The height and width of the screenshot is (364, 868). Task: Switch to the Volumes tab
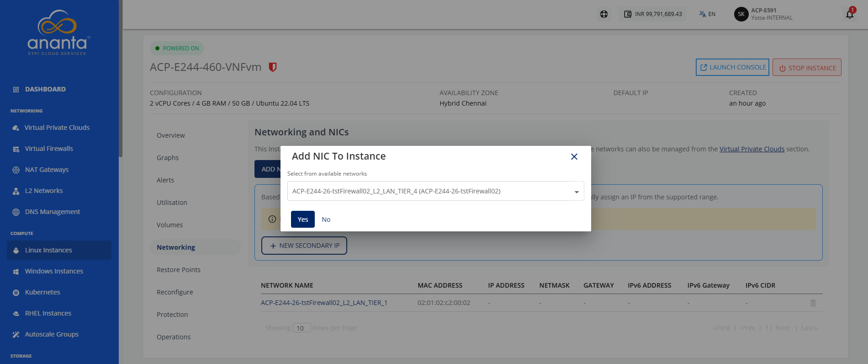point(169,225)
